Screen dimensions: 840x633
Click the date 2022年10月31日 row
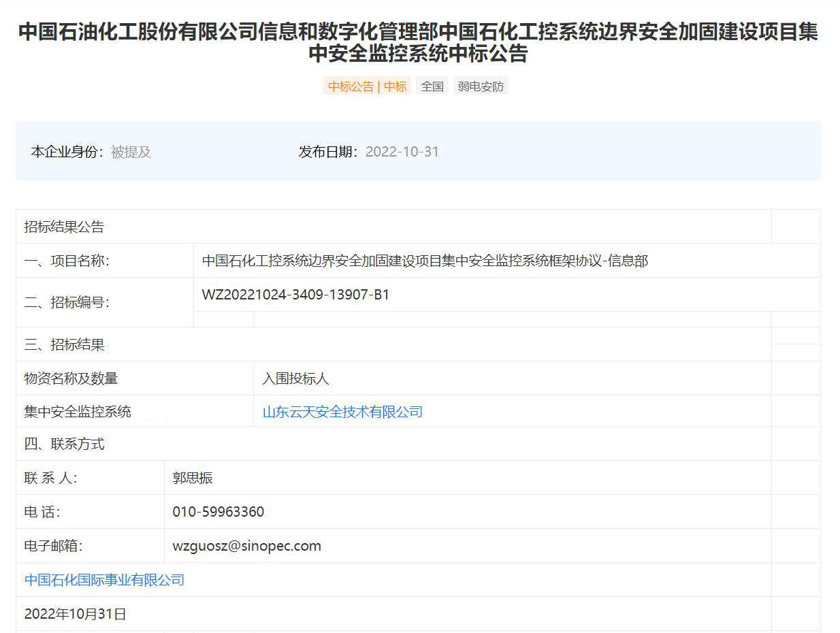click(x=393, y=614)
